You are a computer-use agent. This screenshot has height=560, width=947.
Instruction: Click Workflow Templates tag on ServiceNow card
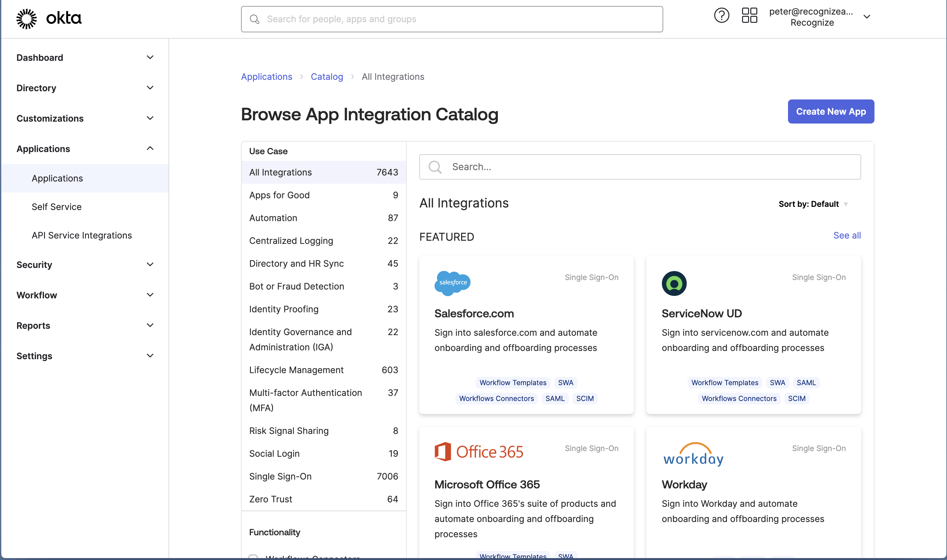click(x=724, y=383)
